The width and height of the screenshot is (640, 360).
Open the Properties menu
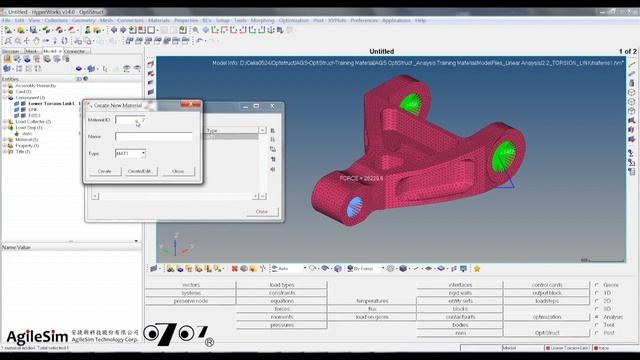tap(186, 20)
